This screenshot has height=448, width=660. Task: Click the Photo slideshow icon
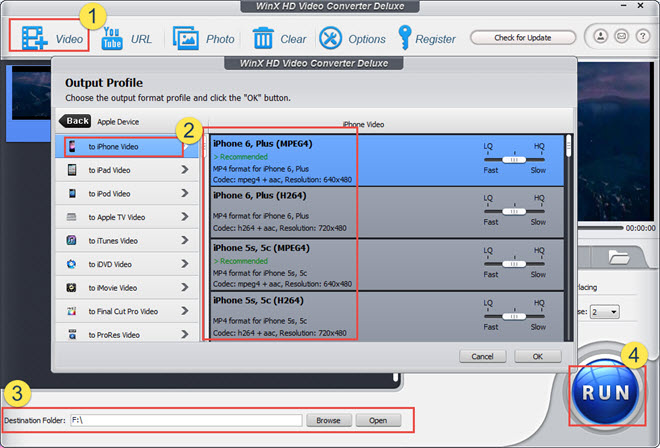tap(186, 38)
